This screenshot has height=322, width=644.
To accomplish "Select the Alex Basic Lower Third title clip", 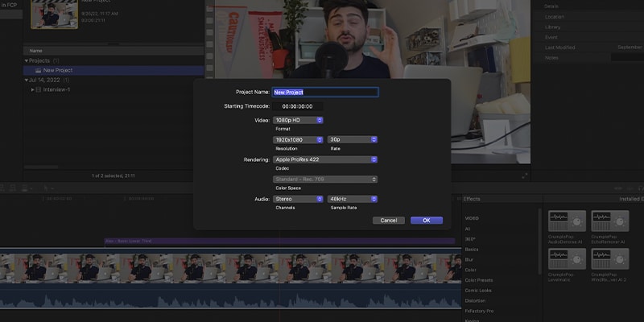I will coord(279,241).
